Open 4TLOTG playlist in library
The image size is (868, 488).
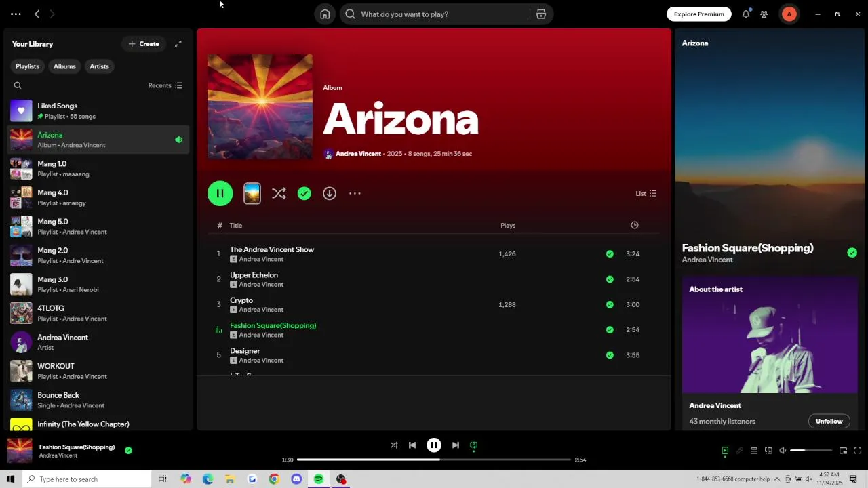coord(99,313)
